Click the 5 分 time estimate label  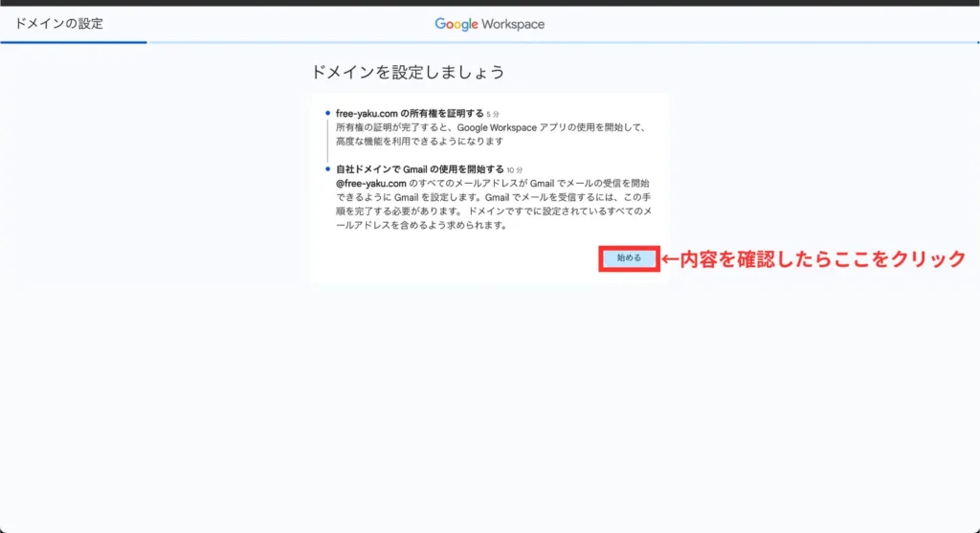[493, 114]
